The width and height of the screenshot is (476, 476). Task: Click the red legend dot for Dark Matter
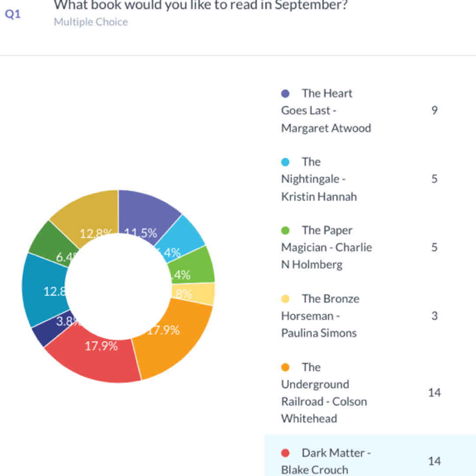click(x=285, y=453)
